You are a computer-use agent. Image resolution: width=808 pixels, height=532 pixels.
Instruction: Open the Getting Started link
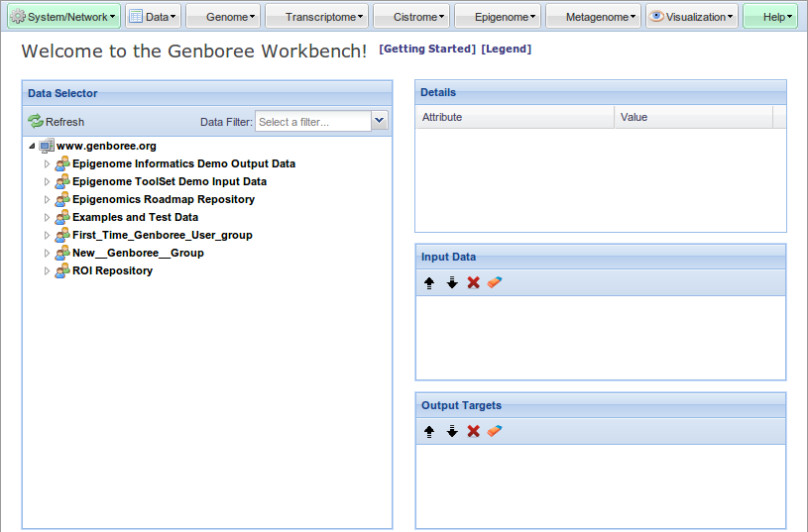(x=427, y=49)
